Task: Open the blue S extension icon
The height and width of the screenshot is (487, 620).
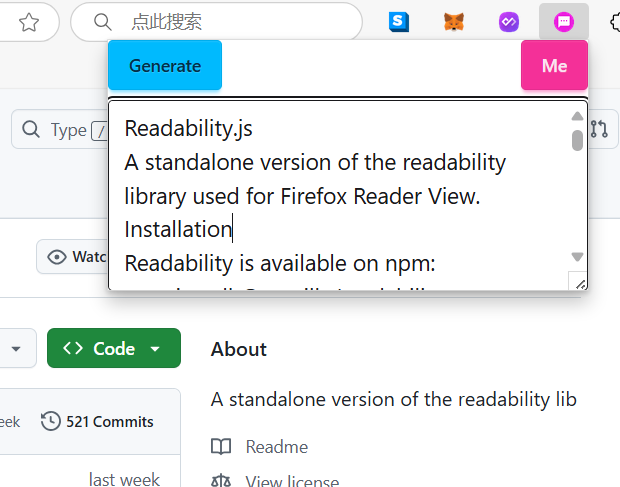Action: 400,22
